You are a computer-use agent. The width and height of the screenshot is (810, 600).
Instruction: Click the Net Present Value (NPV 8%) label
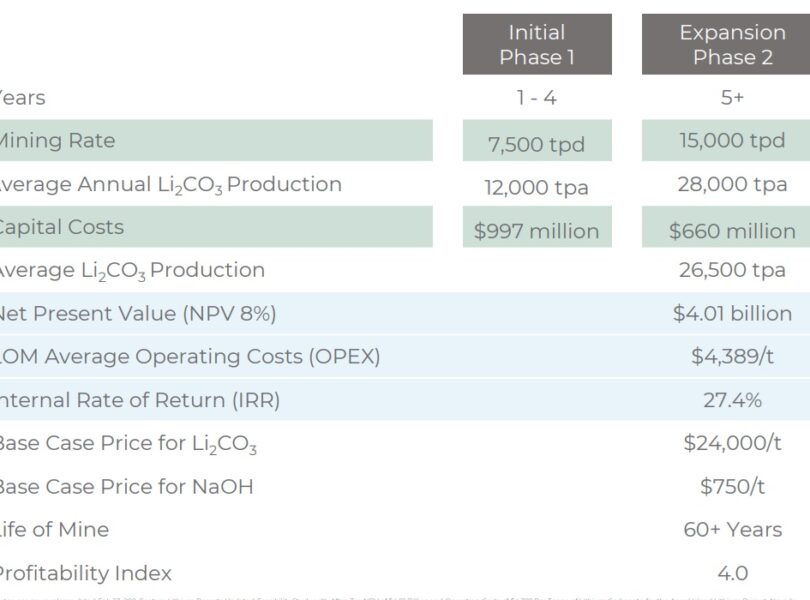(136, 314)
